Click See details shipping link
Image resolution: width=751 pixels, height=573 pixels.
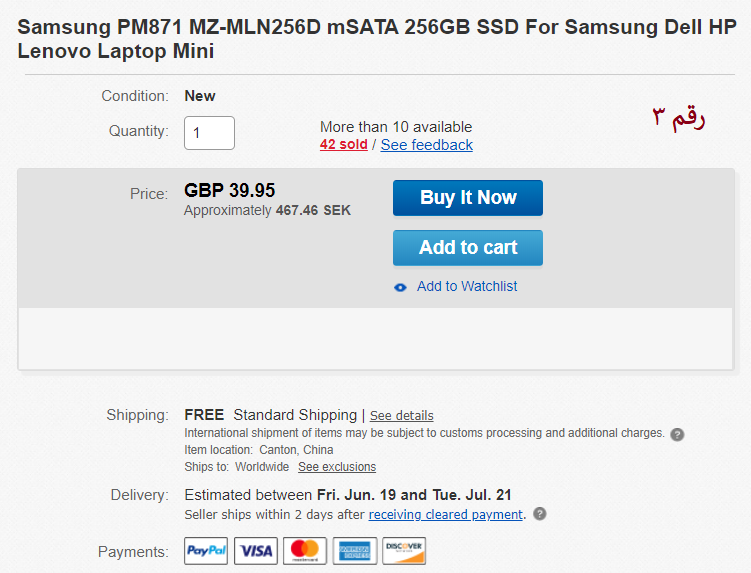click(x=402, y=415)
